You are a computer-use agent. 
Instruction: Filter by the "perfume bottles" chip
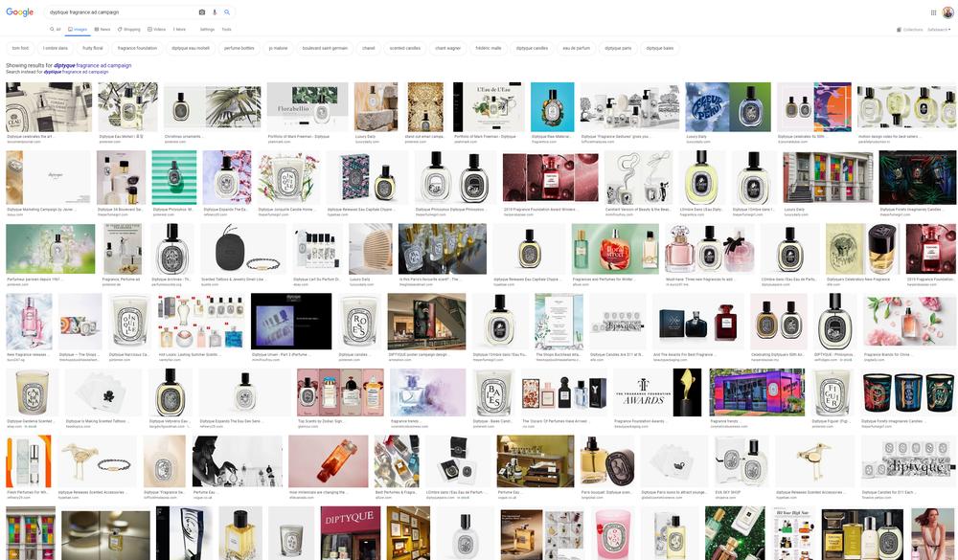click(x=239, y=48)
